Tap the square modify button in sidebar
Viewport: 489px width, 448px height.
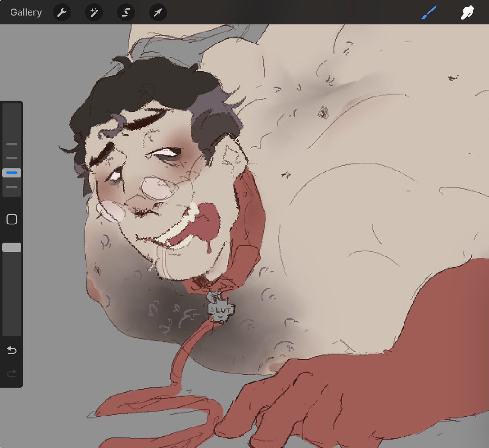coord(12,219)
